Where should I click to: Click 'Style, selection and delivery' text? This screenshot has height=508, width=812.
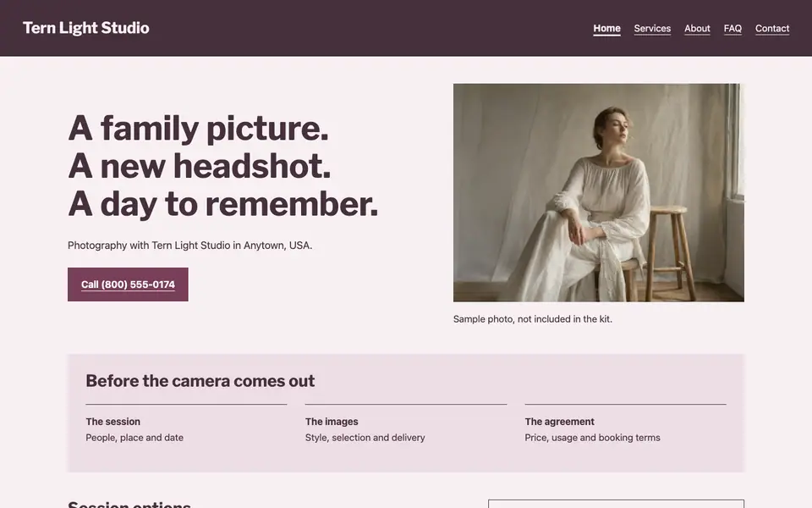pyautogui.click(x=365, y=438)
